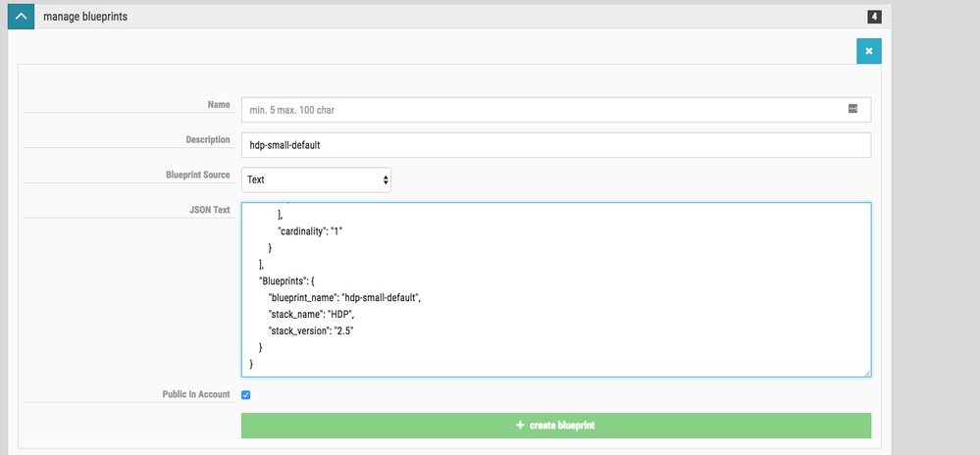
Task: Close the blueprint form with the X button
Action: coord(868,51)
